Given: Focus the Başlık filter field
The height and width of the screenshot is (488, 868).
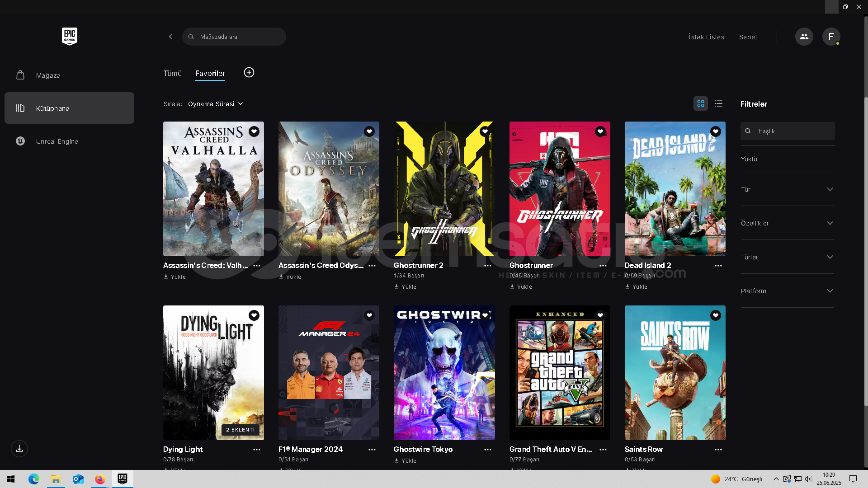Looking at the screenshot, I should (788, 131).
